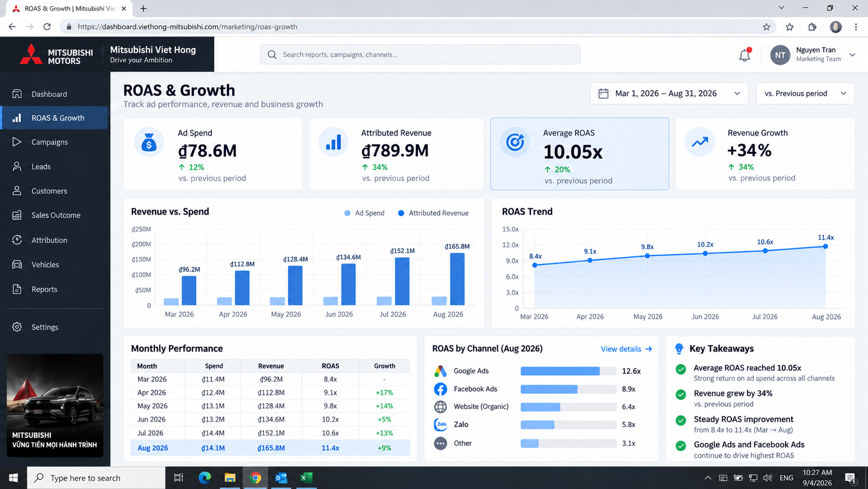Screen dimensions: 868x489
Task: Open the Windows Start menu
Action: click(x=13, y=478)
